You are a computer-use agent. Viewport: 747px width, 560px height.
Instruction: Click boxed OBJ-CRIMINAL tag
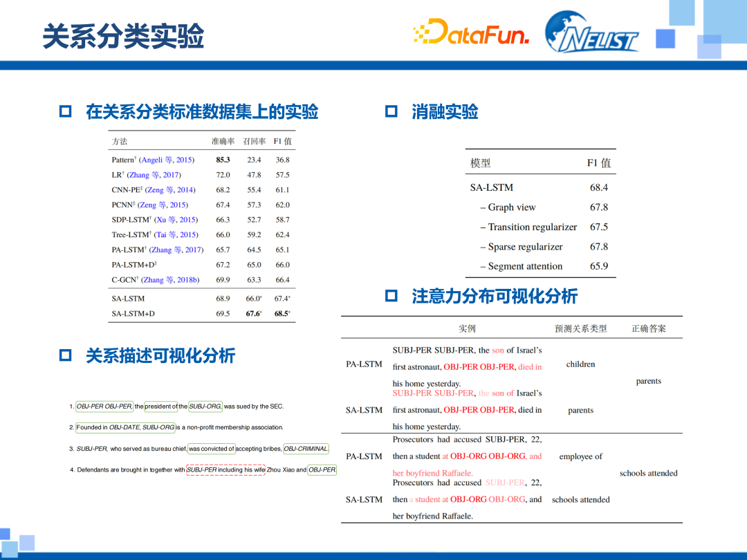pyautogui.click(x=306, y=449)
